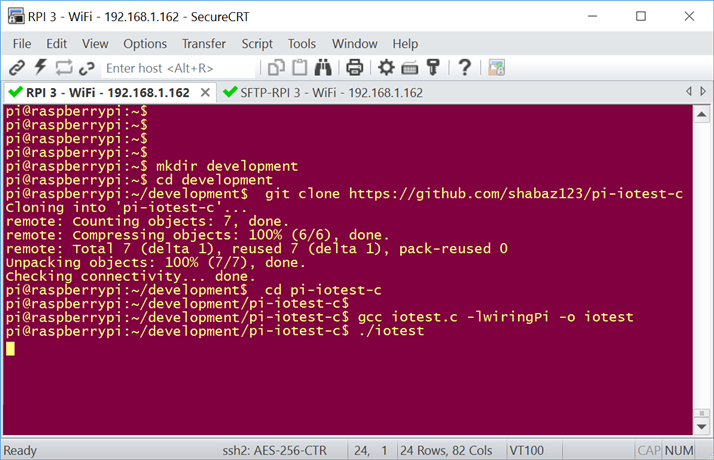Click the 'CAP' status bar indicator

coord(648,450)
